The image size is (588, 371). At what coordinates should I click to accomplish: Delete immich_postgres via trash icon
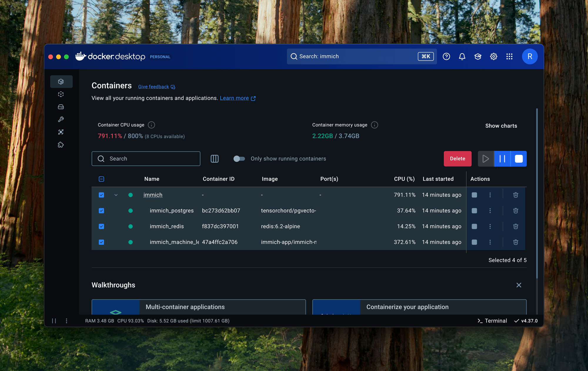click(516, 211)
